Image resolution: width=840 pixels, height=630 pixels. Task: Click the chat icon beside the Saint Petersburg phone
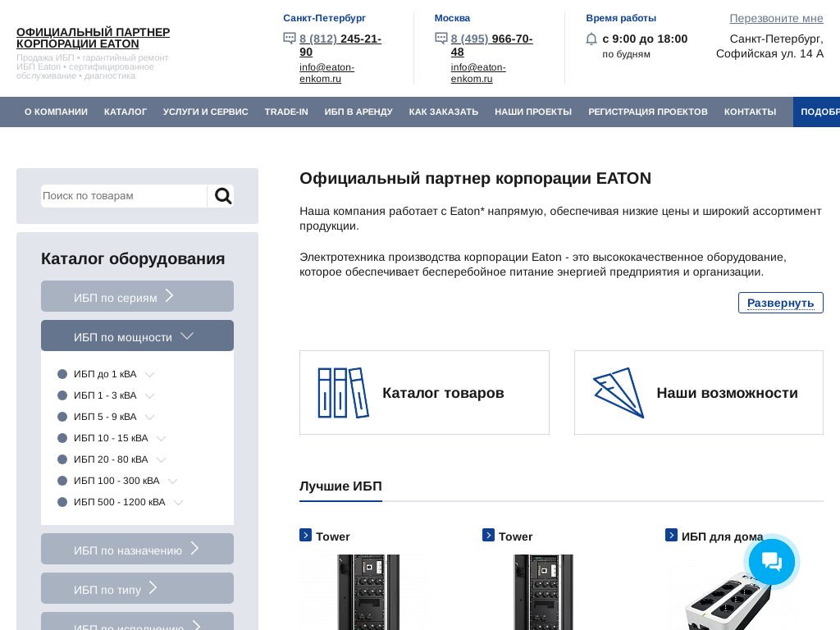tap(290, 38)
